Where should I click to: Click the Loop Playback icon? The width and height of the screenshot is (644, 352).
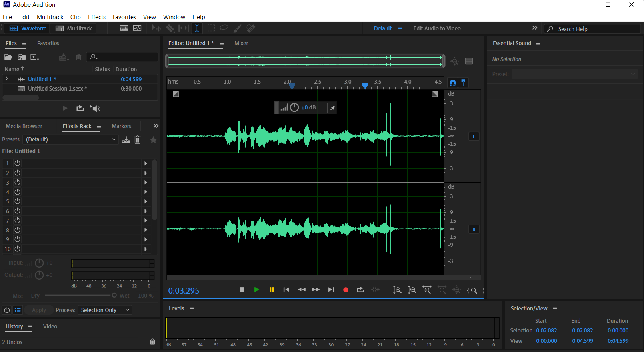coord(360,290)
